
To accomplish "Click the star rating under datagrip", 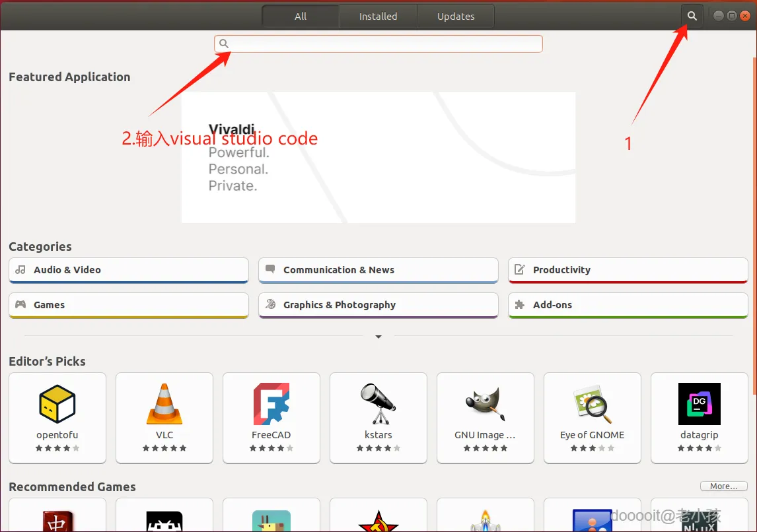I will (699, 448).
